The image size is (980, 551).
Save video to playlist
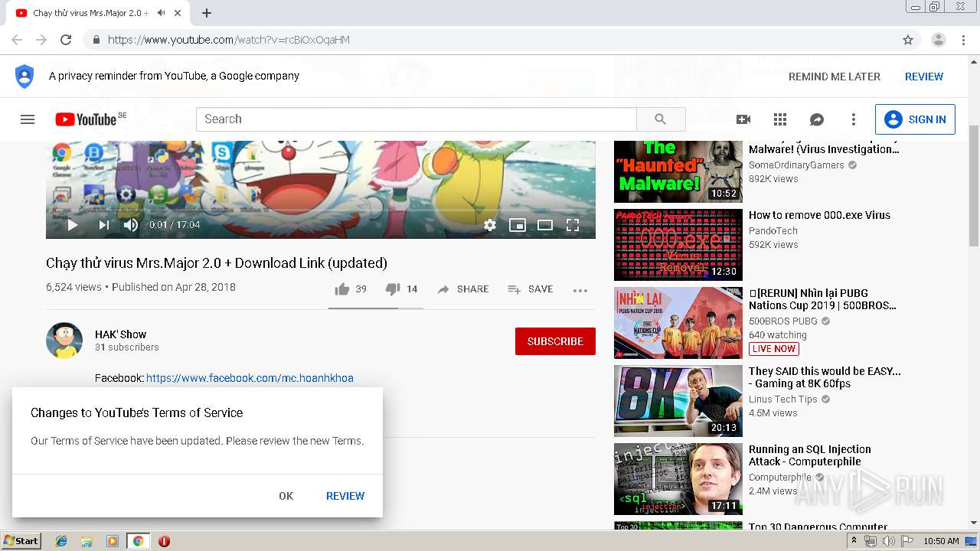click(530, 289)
